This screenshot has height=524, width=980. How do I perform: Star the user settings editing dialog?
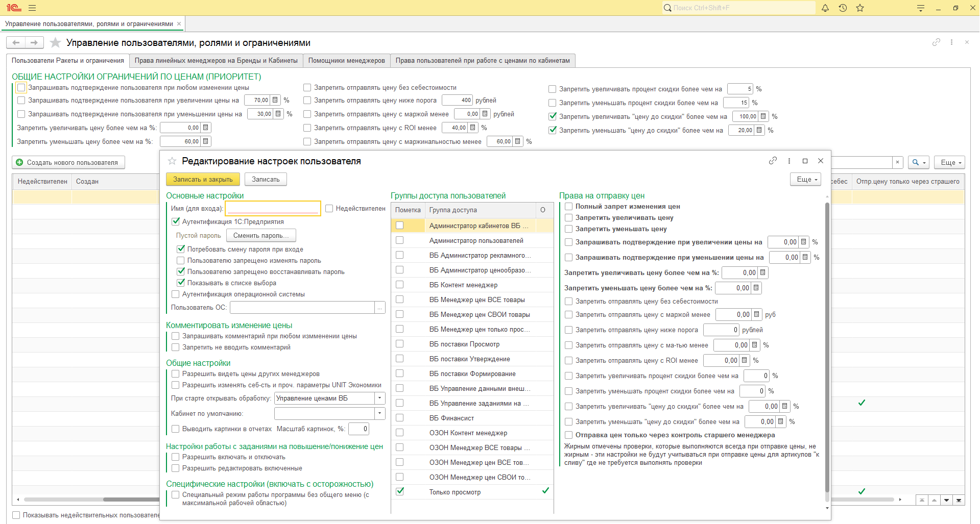[172, 161]
